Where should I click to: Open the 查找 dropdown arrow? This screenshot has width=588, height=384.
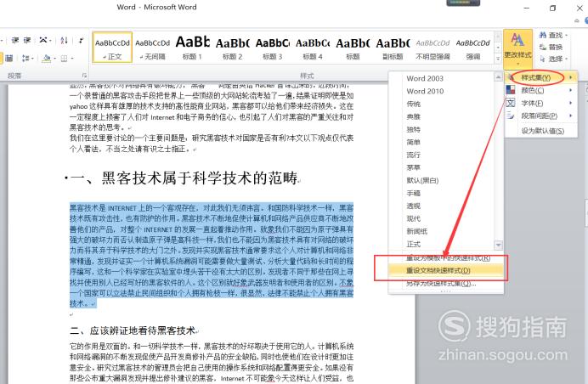(x=566, y=35)
